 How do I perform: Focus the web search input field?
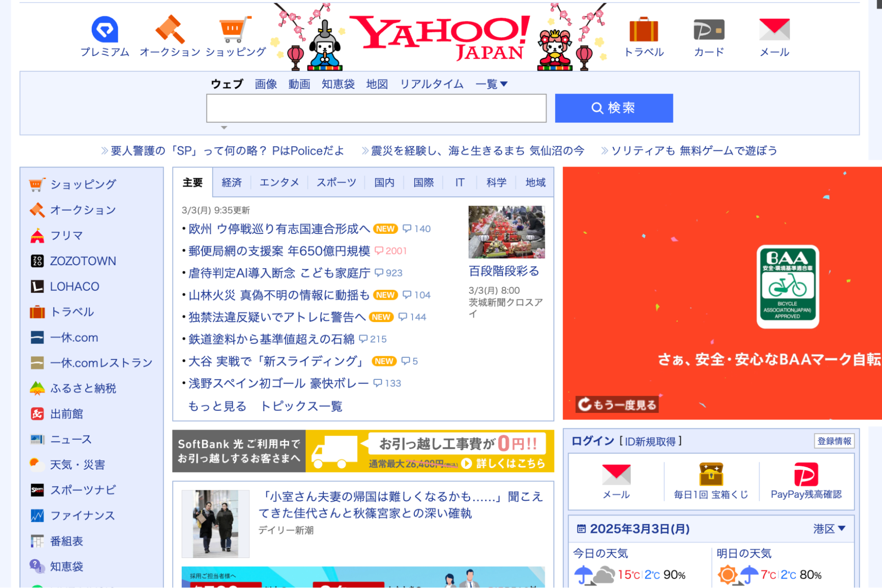(x=376, y=108)
